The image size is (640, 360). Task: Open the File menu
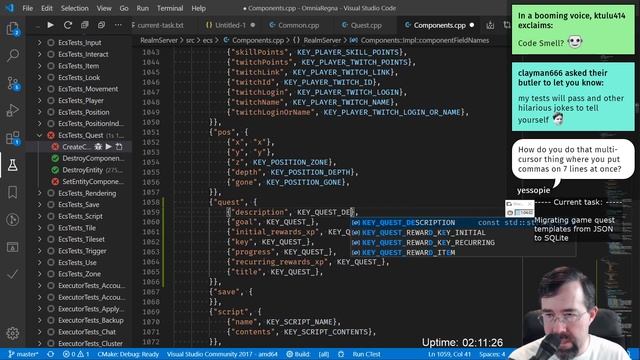pos(28,8)
